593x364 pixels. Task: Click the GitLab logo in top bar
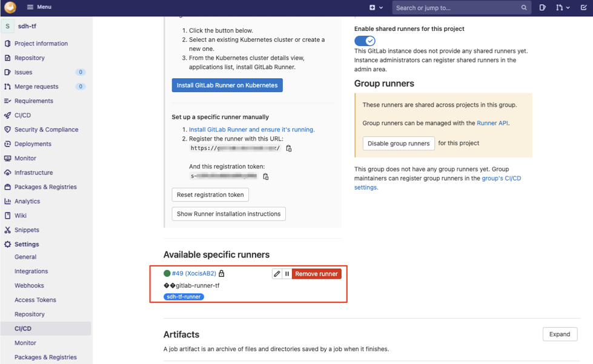coord(10,7)
